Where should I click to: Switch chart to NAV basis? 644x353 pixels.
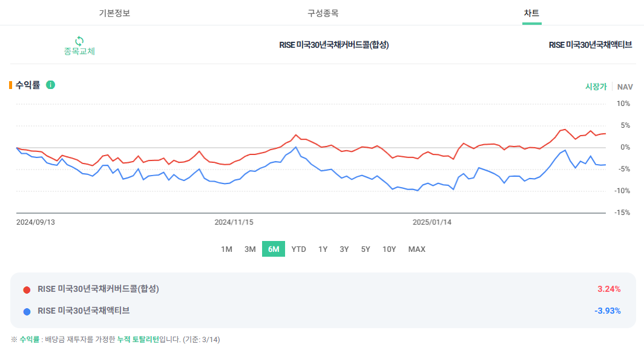625,87
